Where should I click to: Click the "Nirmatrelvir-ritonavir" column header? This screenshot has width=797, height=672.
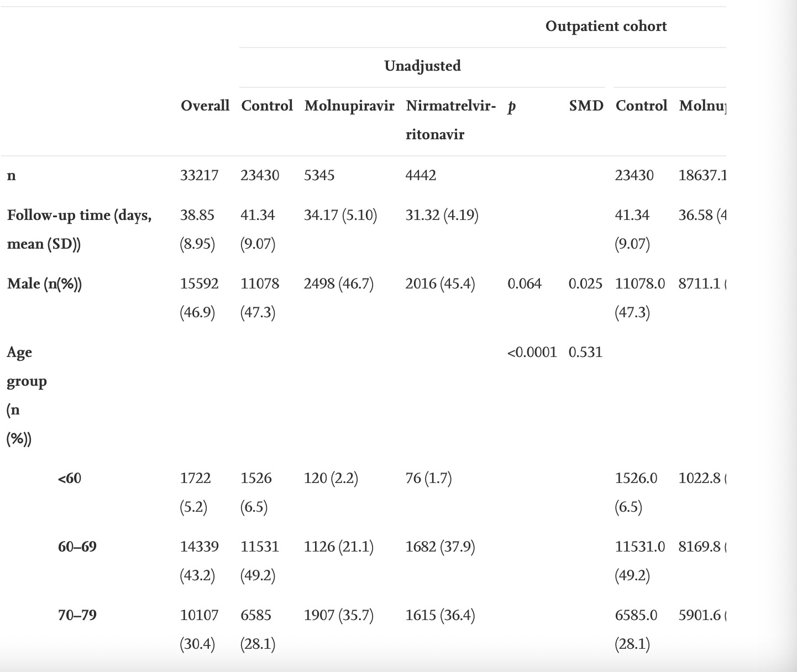[x=450, y=119]
